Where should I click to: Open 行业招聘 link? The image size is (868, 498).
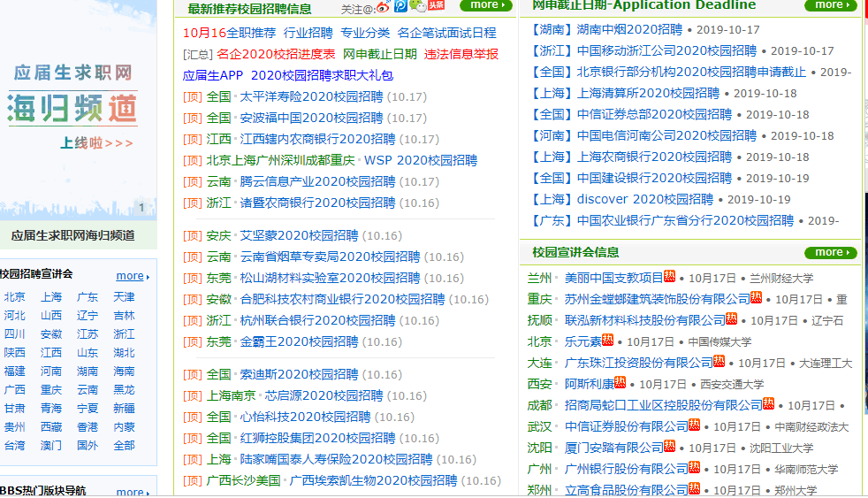pyautogui.click(x=308, y=34)
